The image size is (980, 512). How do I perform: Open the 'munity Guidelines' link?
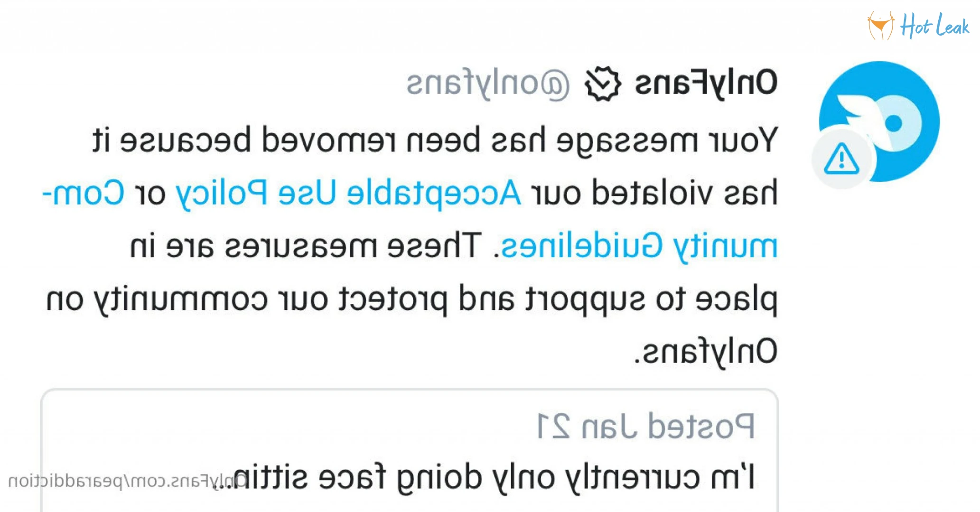point(639,246)
